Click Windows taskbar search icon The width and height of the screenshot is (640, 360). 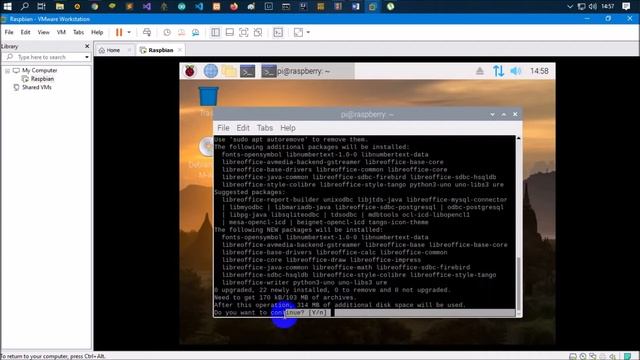tap(24, 6)
